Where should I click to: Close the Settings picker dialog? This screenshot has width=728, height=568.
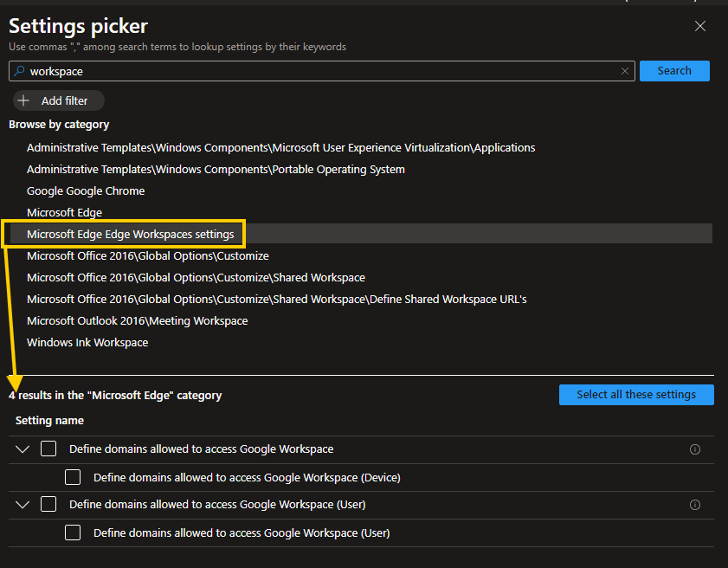click(699, 26)
